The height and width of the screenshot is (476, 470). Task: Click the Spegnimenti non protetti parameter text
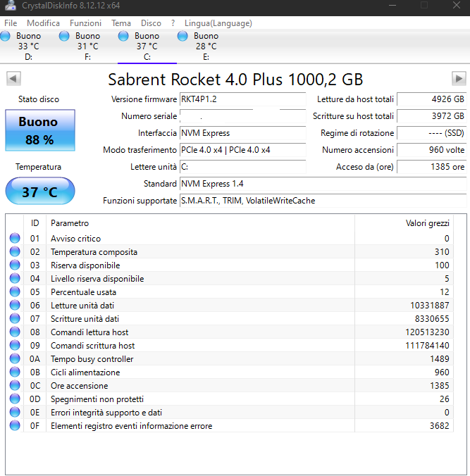click(x=97, y=399)
